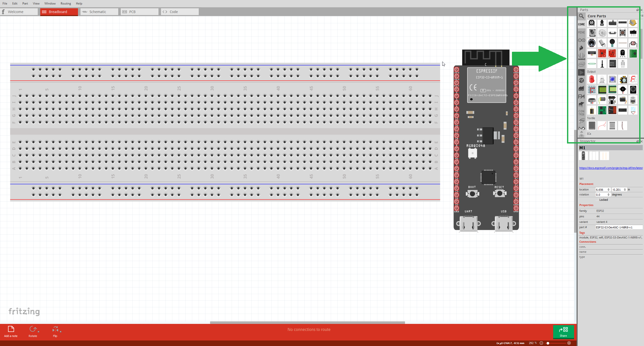Pick the DHT humidity sensor part
This screenshot has width=644, height=346.
(623, 64)
